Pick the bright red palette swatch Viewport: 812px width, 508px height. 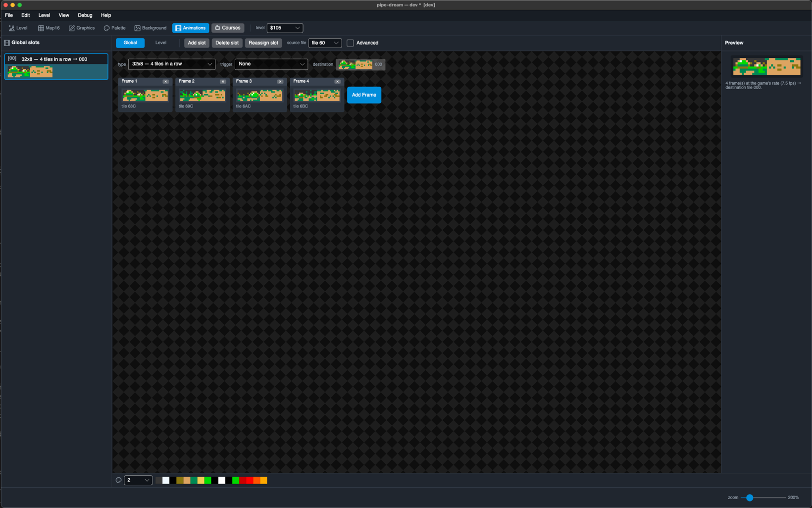(250, 480)
